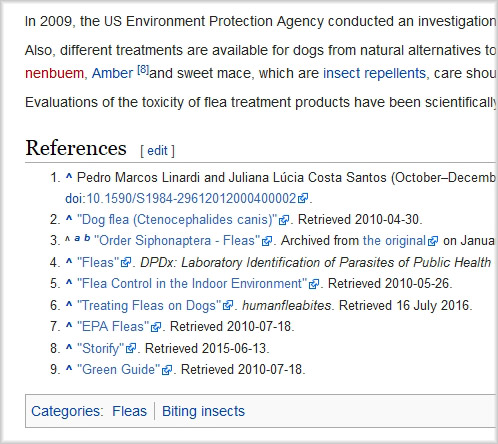Click the caret back-link of reference 7
This screenshot has height=444, width=498.
tap(69, 326)
